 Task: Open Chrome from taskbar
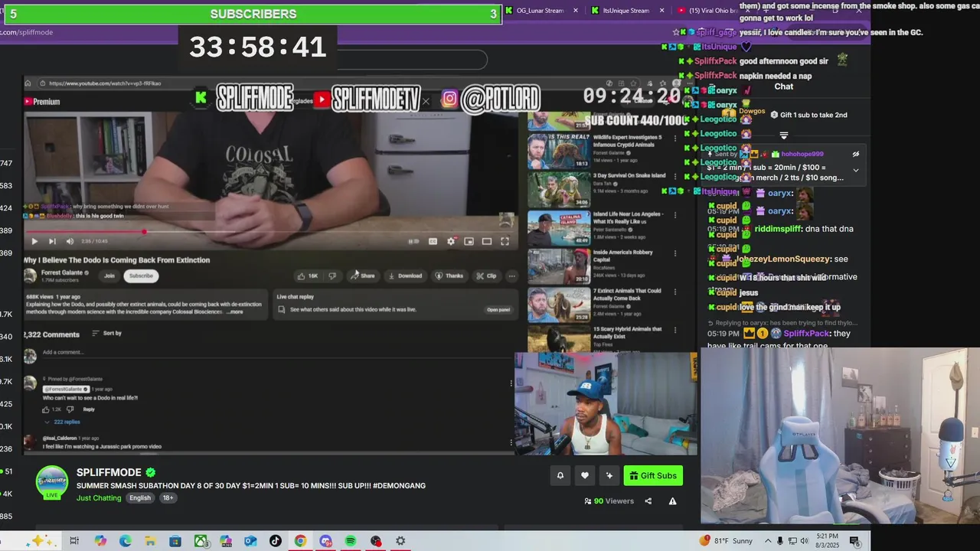pos(300,541)
